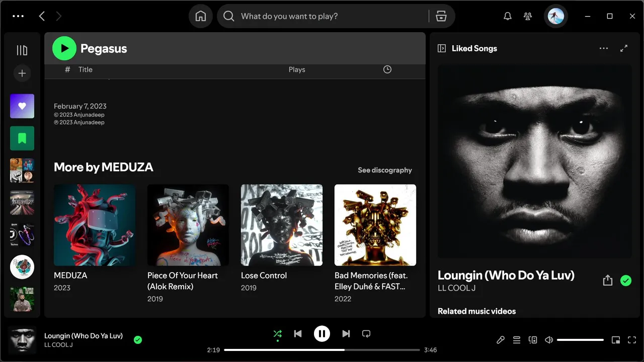Open the sidebar playlist with four-image collage

tap(22, 170)
